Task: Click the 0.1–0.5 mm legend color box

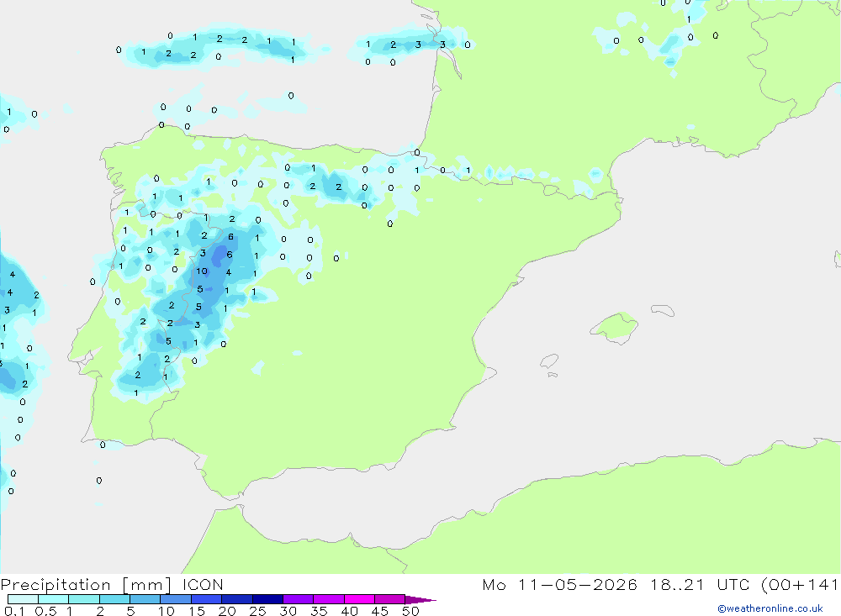Action: point(23,599)
